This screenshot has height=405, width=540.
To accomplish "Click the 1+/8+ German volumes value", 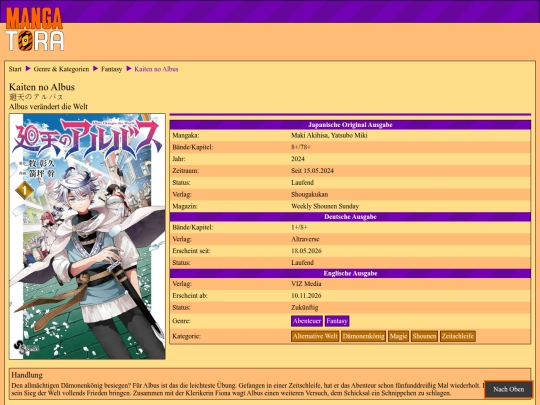I will coord(299,227).
